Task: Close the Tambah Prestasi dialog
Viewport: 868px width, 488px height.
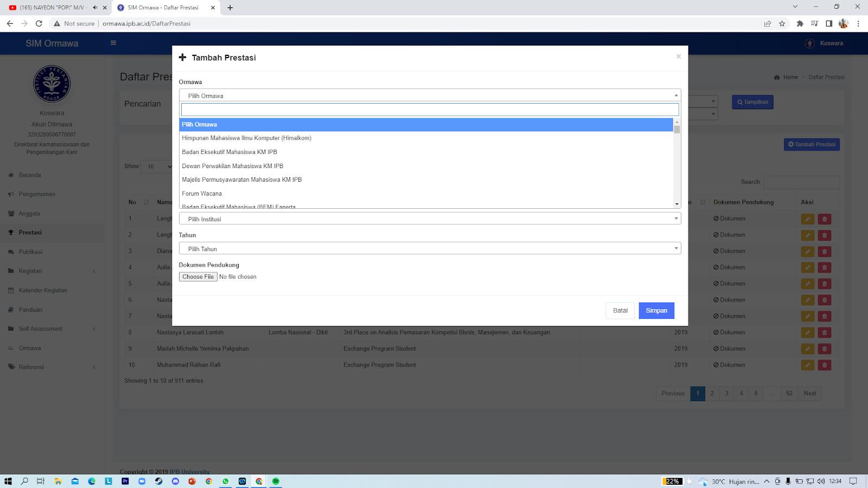Action: (678, 56)
